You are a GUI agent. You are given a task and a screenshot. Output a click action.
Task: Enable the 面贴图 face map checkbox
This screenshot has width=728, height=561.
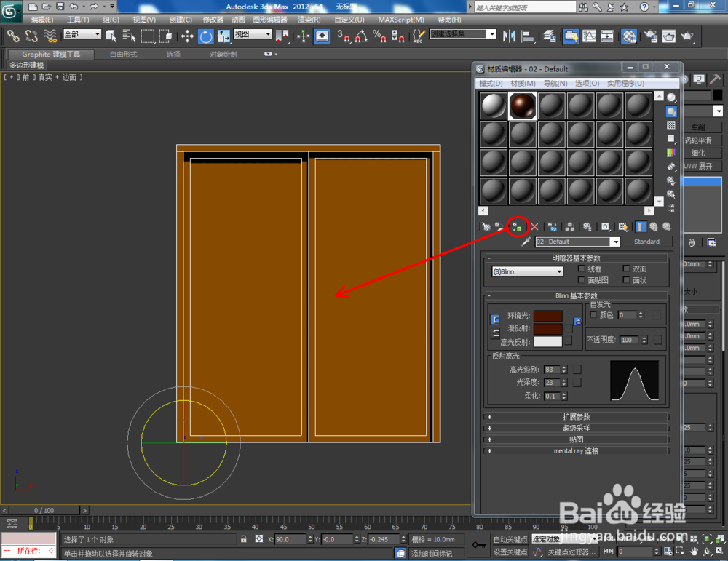coord(581,280)
